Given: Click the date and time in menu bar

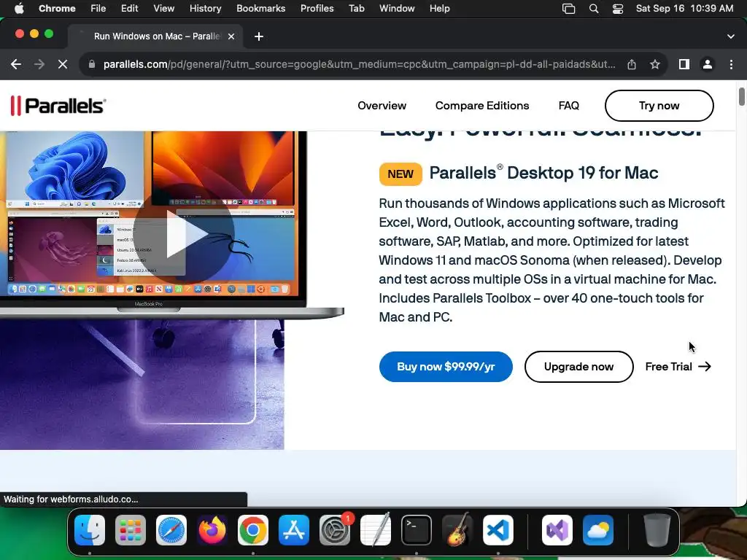Looking at the screenshot, I should tap(684, 9).
